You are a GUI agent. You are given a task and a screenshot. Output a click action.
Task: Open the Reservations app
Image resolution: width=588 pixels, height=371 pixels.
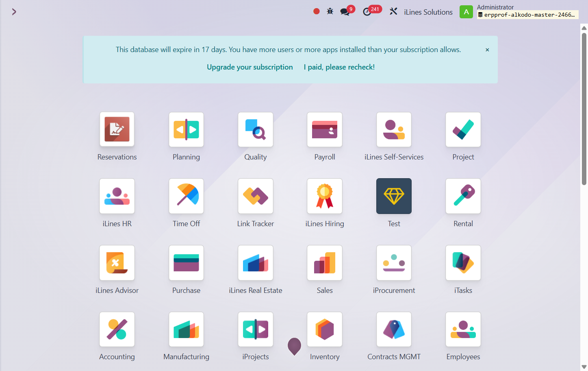[x=117, y=129]
